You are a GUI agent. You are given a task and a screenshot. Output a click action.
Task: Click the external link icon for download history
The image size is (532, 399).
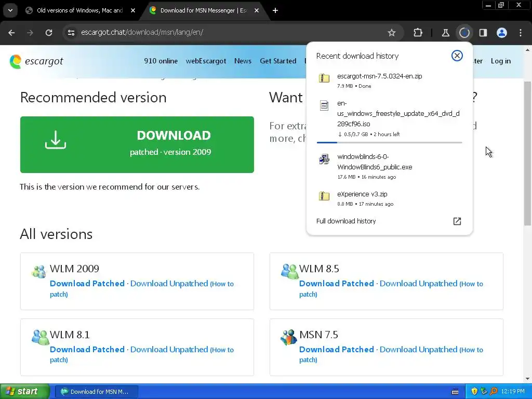[x=457, y=221]
